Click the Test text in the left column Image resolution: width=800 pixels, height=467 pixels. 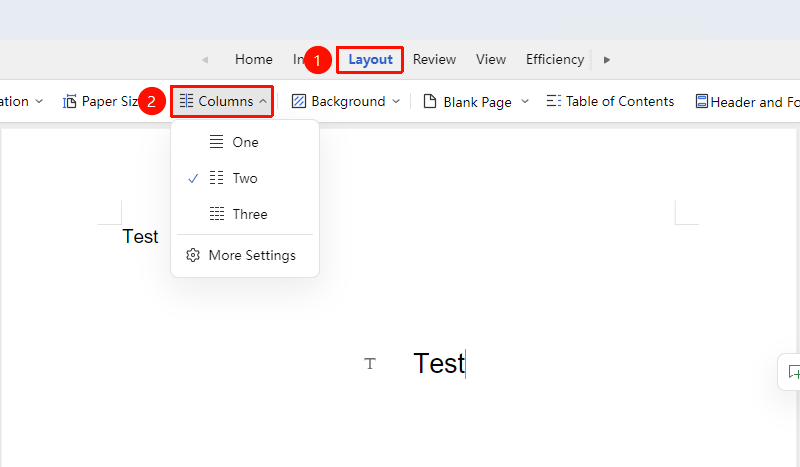(x=140, y=237)
